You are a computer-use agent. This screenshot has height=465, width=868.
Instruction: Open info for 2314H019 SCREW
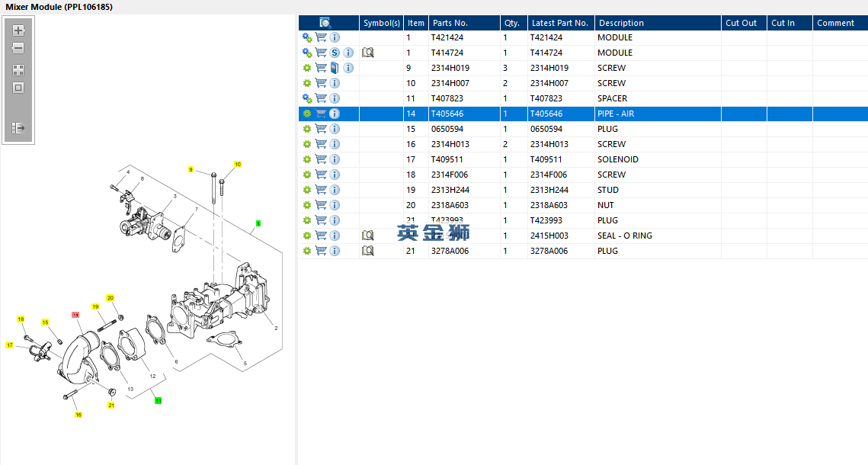tap(348, 68)
